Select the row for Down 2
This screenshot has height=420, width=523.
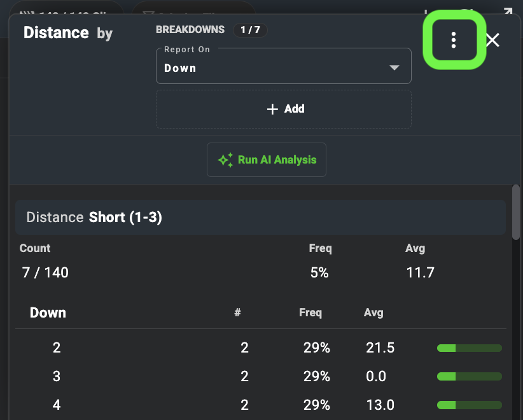tap(260, 348)
